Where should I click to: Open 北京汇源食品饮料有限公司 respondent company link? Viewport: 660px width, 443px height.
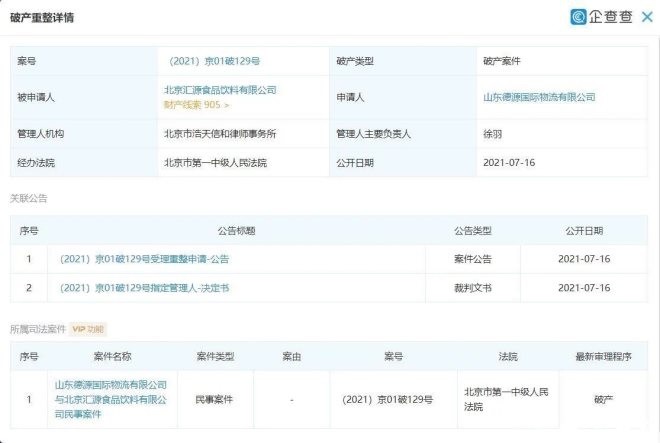tap(220, 90)
